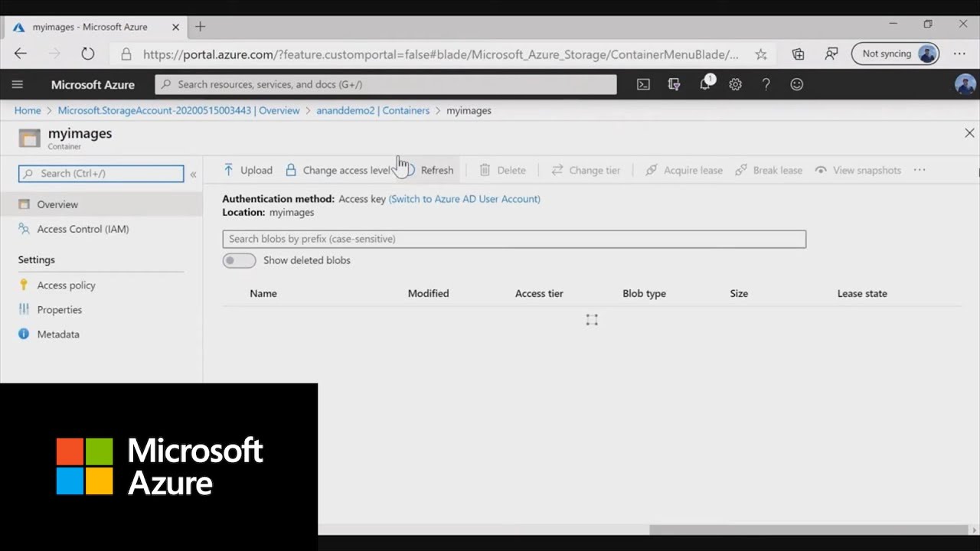
Task: Select Overview in the left menu
Action: (101, 204)
